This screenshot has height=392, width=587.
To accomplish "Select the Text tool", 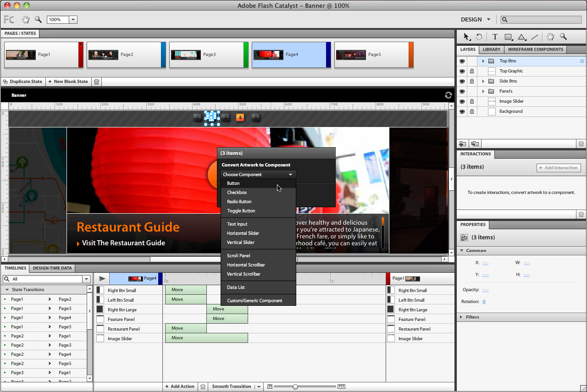I will click(495, 36).
